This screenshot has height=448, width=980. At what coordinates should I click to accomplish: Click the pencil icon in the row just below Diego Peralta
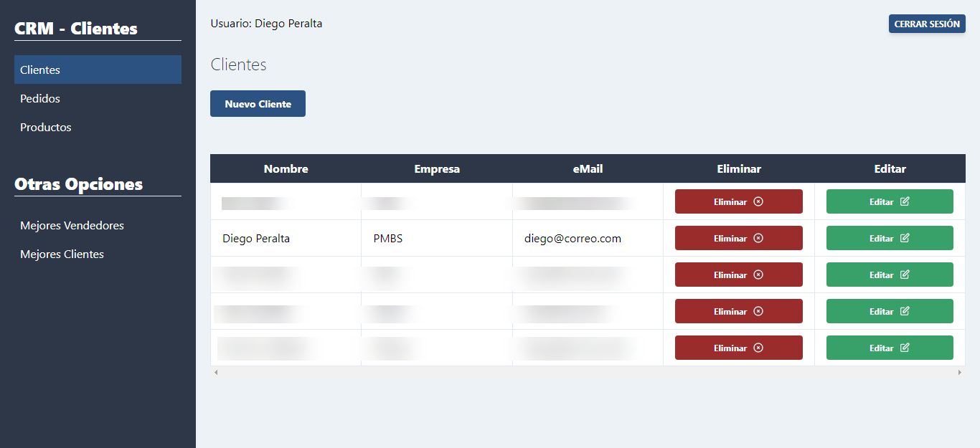(x=905, y=275)
